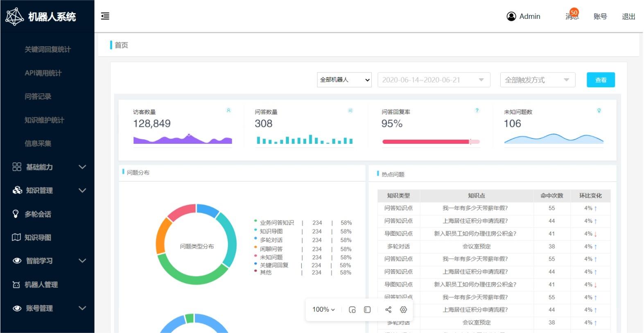The image size is (644, 333).
Task: Click the 查看 button
Action: [x=601, y=80]
